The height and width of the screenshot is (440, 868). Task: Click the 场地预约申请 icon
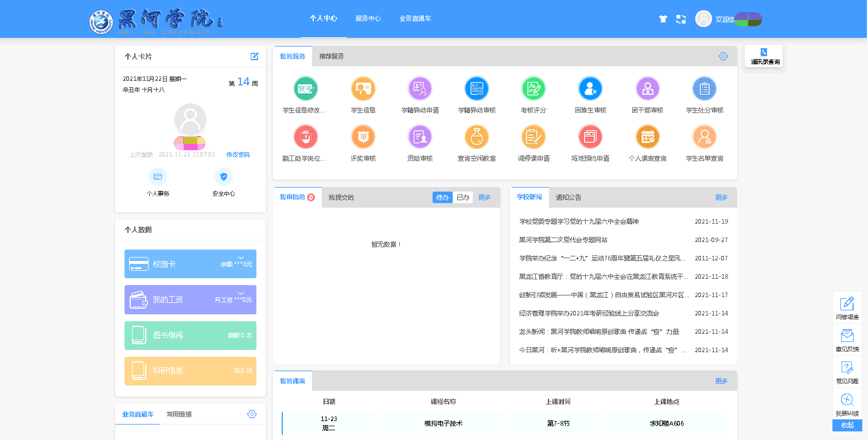click(590, 137)
